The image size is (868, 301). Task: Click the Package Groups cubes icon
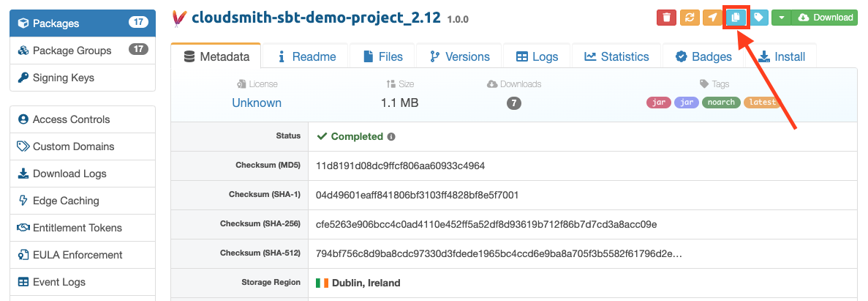23,51
